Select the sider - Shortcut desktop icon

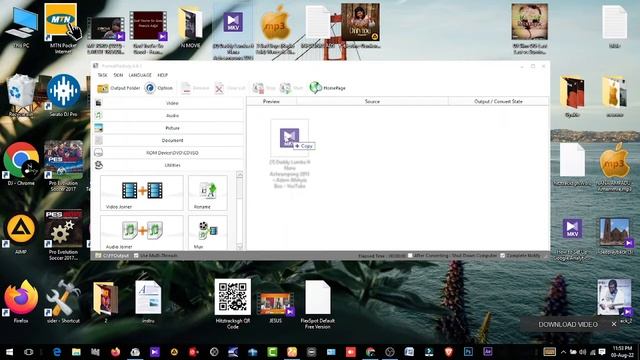[63, 302]
